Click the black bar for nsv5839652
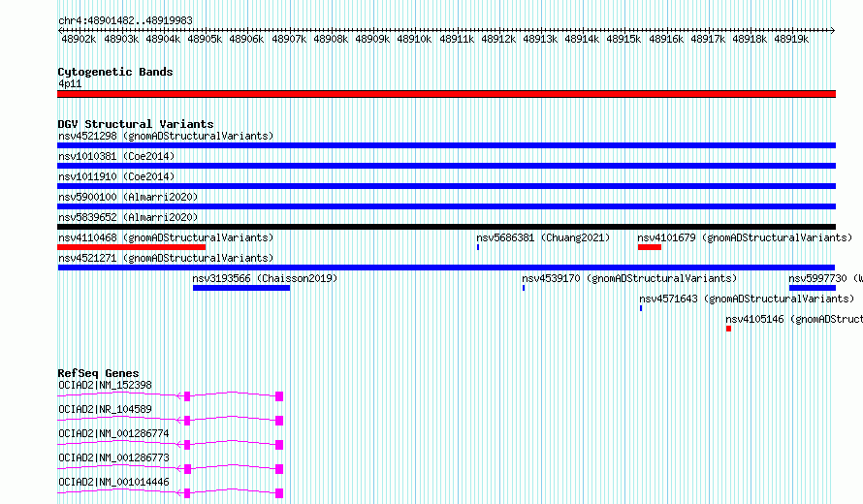The width and height of the screenshot is (863, 504). [446, 227]
